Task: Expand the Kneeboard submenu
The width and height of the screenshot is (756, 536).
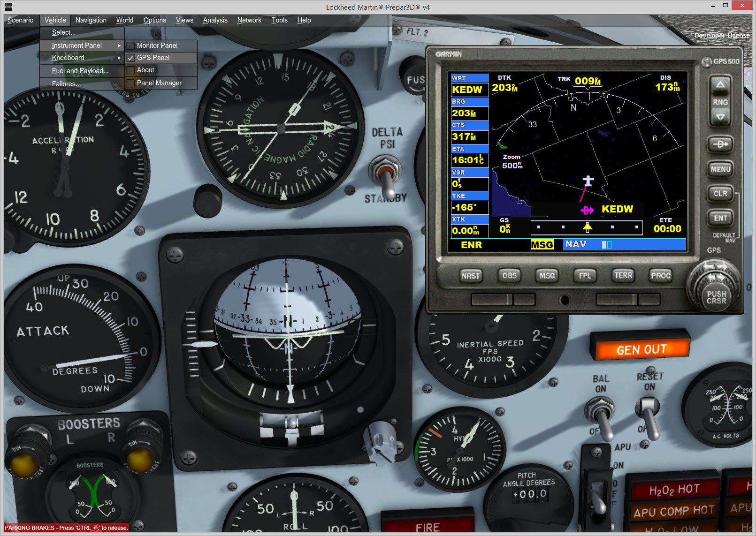Action: 82,58
